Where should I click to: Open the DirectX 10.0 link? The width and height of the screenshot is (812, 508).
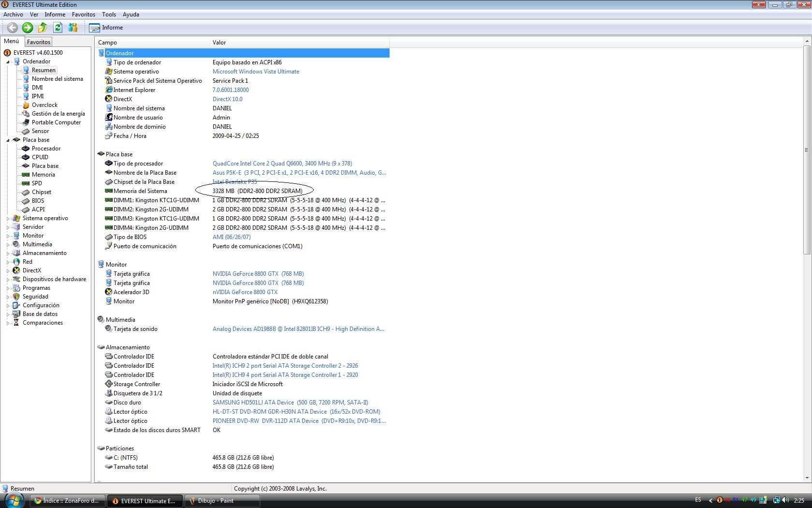click(228, 99)
